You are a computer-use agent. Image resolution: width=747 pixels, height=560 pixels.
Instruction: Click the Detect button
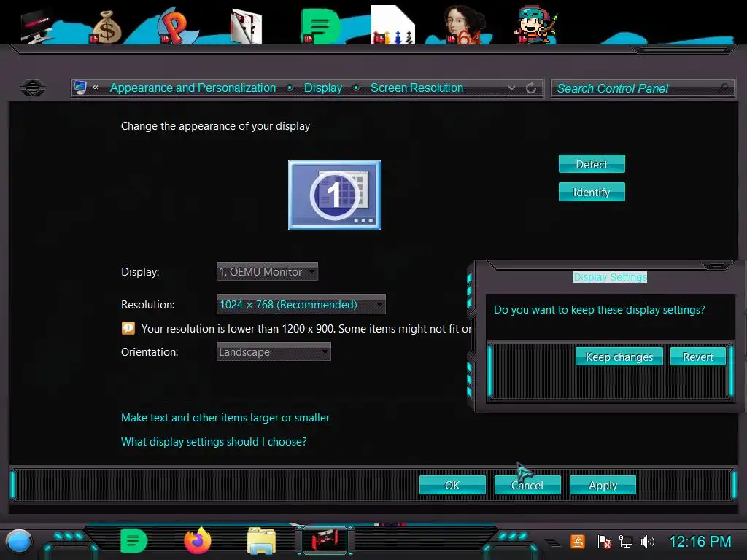tap(592, 164)
